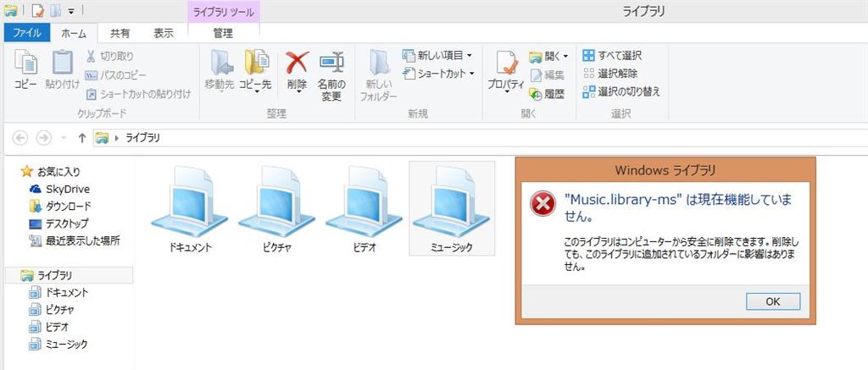Expand address bar root chevron
Viewport: 868px width, 370px height.
pos(117,138)
